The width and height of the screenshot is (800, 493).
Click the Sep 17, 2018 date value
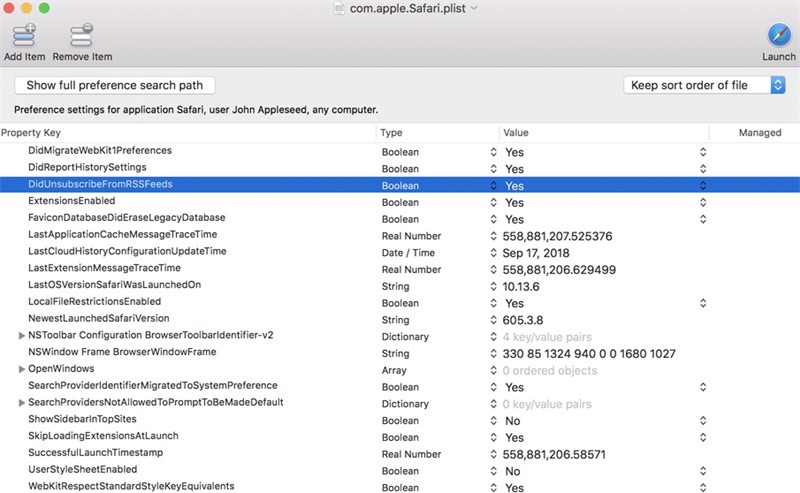(536, 253)
